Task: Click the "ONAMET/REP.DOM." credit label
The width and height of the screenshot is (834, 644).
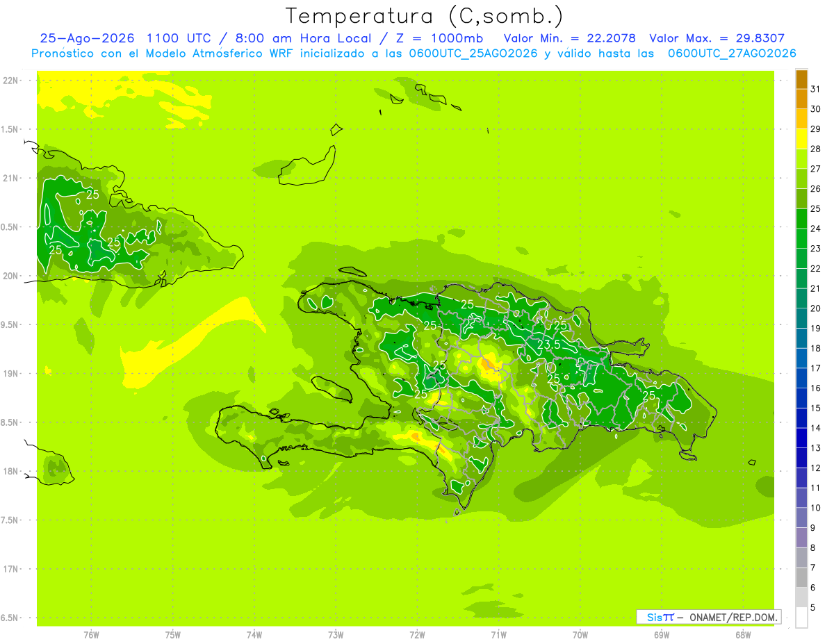Action: point(733,617)
